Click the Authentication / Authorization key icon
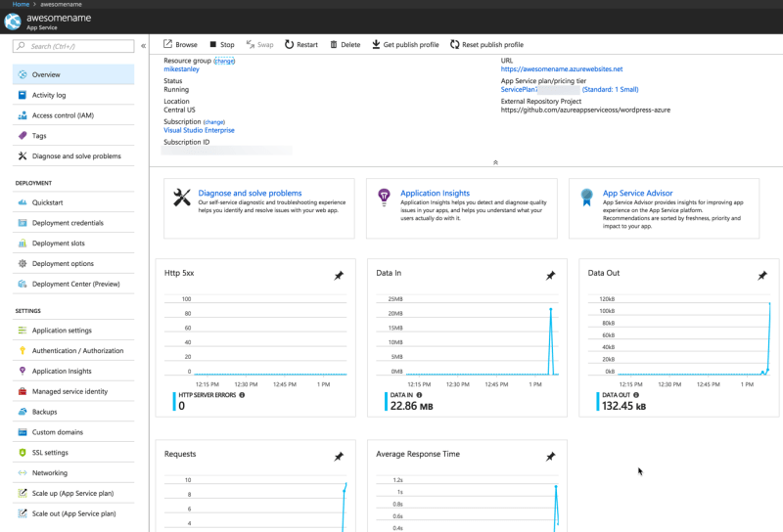Image resolution: width=783 pixels, height=532 pixels. [23, 351]
